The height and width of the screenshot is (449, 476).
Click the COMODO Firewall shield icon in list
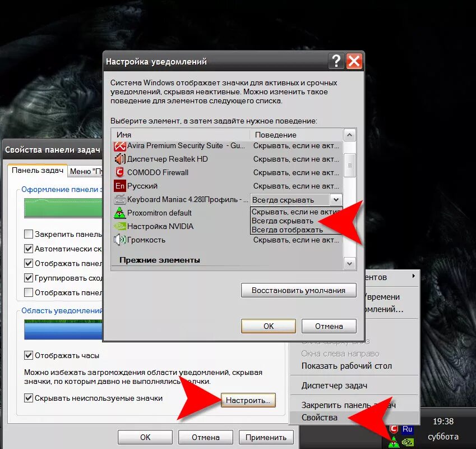pos(119,172)
